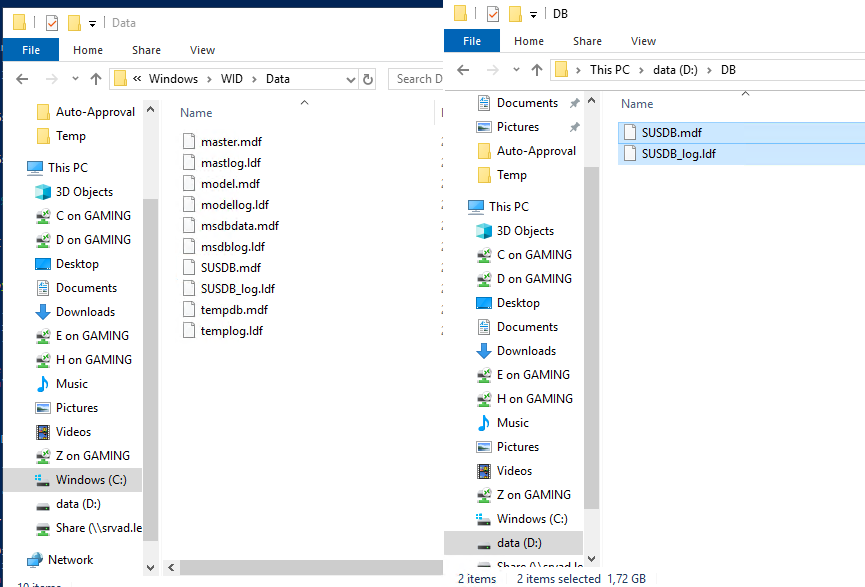
Task: Sort by the Name column header in DB window
Action: coord(637,104)
